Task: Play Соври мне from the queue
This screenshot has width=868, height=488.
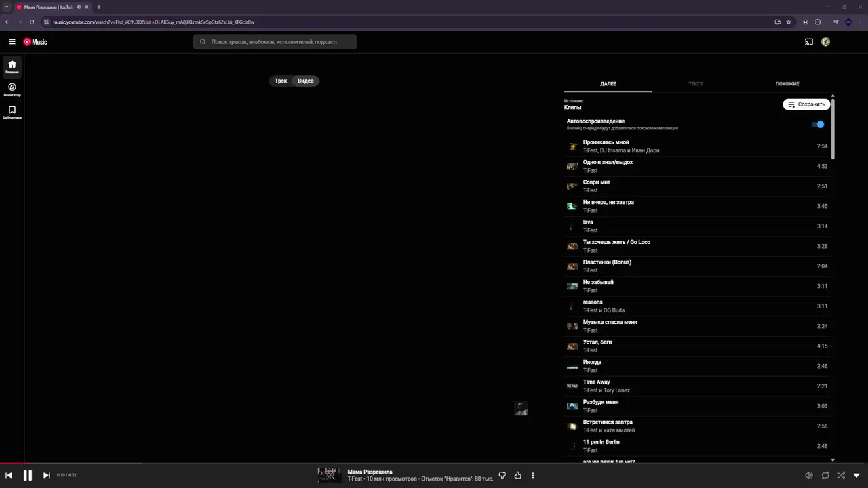Action: (697, 186)
